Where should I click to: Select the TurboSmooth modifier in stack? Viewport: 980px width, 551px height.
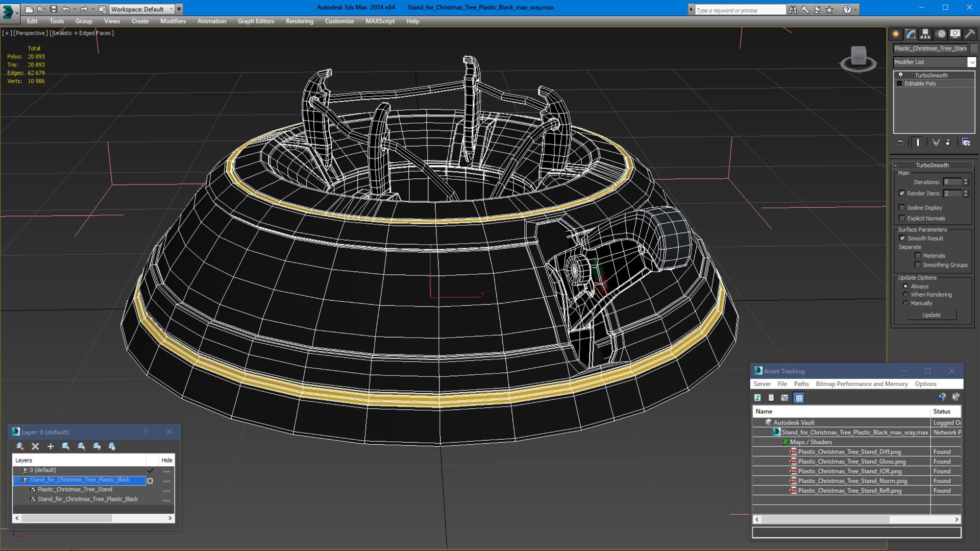[x=931, y=75]
